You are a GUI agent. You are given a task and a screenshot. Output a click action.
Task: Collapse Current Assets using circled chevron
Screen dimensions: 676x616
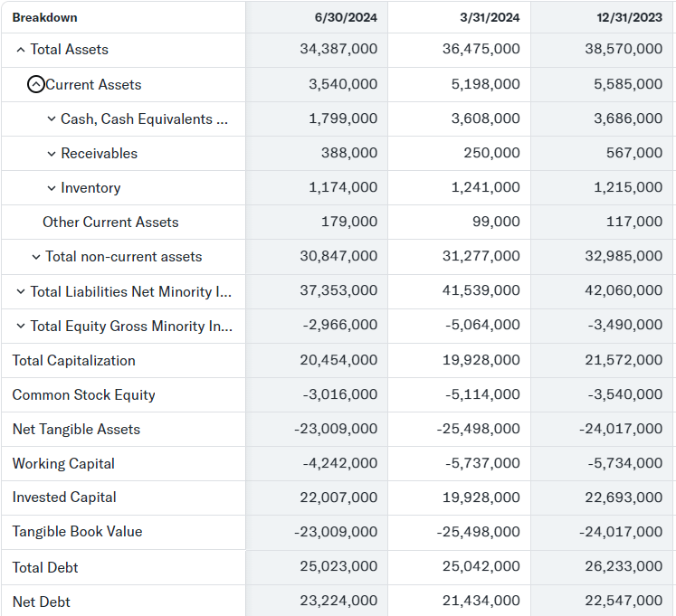(36, 84)
